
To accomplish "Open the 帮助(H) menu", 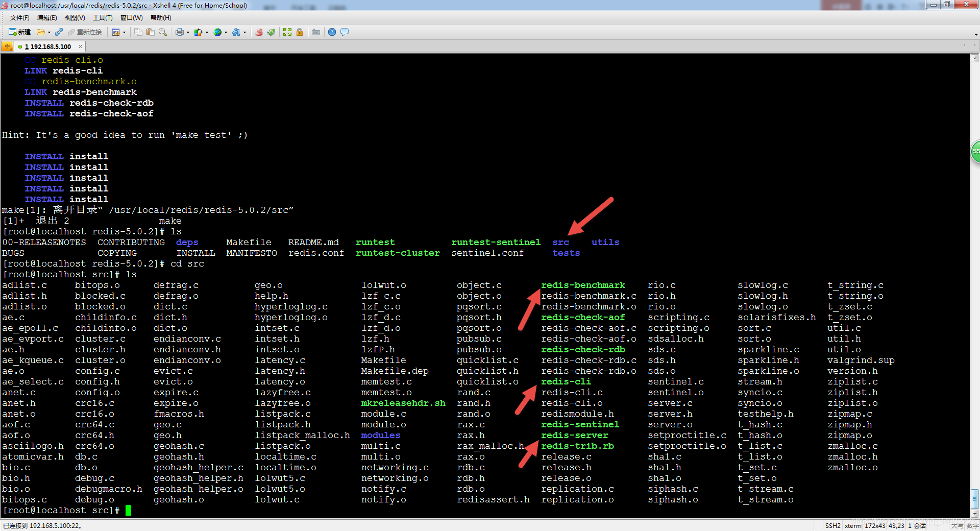I will (x=161, y=18).
